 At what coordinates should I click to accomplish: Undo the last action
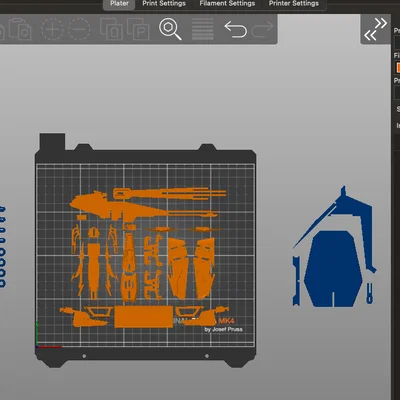[x=235, y=29]
